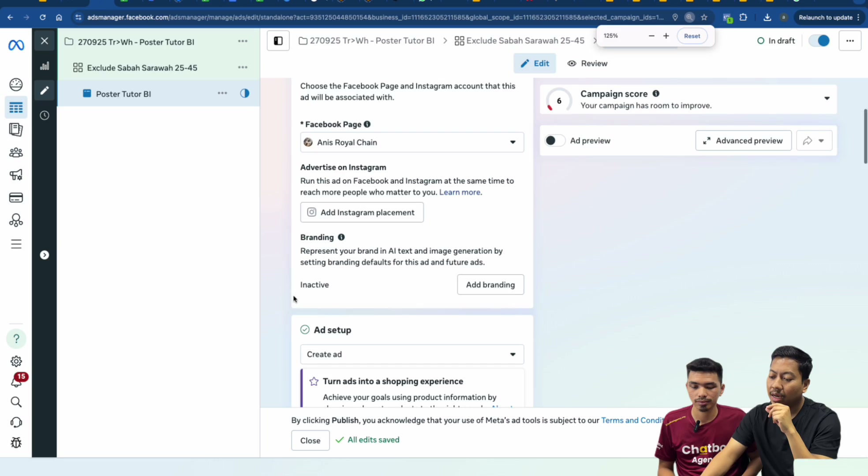
Task: Open the audiences people icon in sidebar
Action: [x=16, y=152]
